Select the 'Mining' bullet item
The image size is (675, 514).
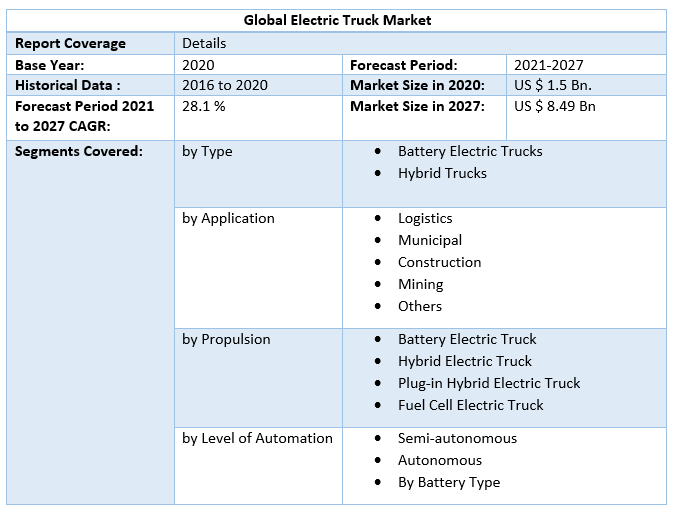(420, 284)
